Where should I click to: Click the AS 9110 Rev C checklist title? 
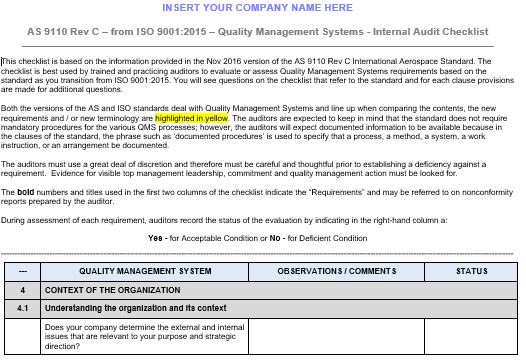click(x=257, y=32)
